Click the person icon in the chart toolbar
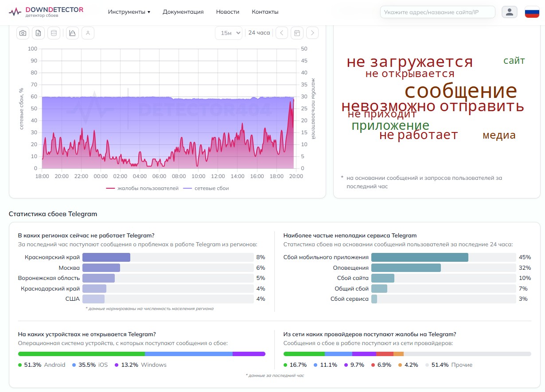545x392 pixels. point(88,33)
